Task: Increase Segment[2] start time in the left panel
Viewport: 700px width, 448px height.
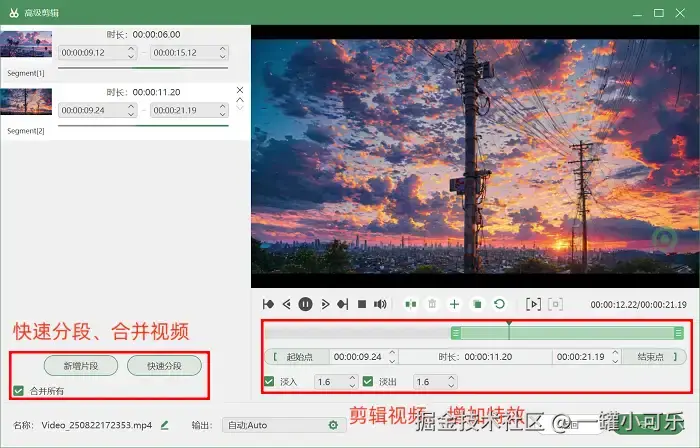Action: coord(131,106)
